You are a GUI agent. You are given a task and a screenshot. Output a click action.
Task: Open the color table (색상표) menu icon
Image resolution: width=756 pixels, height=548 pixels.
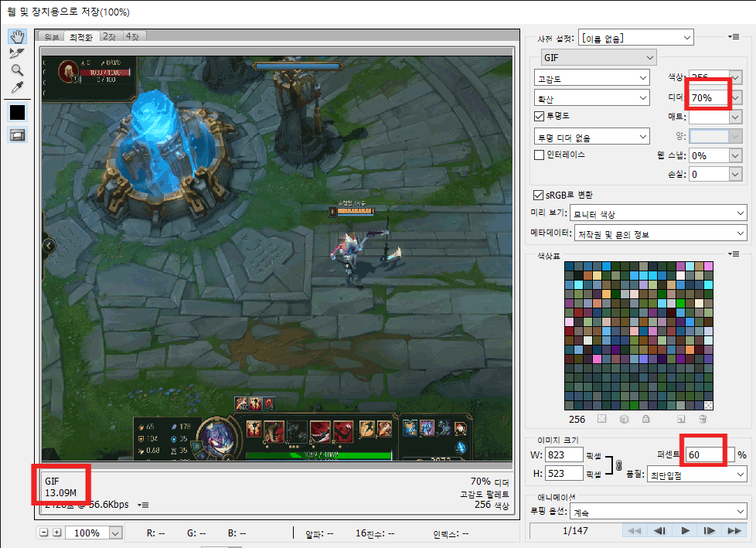click(734, 254)
